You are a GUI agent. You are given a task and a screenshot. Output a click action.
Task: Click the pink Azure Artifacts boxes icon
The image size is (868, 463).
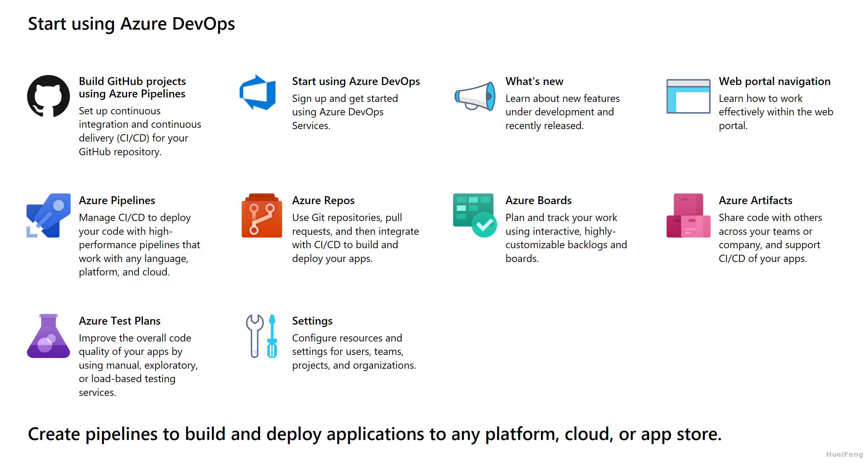[x=688, y=215]
